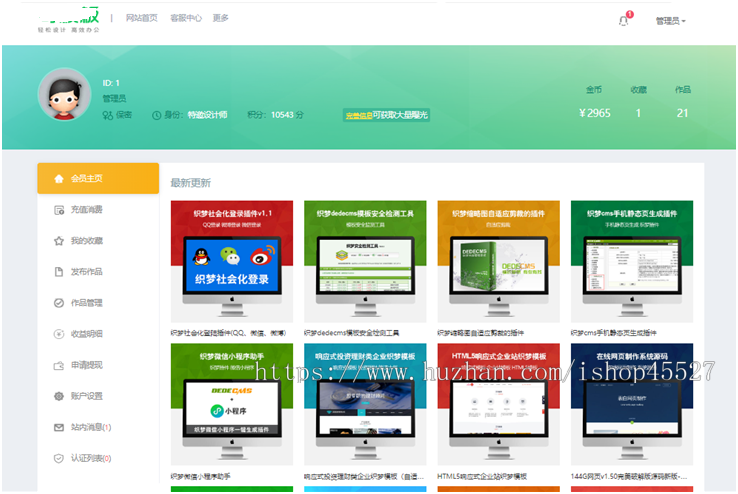The image size is (738, 494).
Task: Open the HTML5响应式企业站织梦模板 thumbnail
Action: [498, 404]
